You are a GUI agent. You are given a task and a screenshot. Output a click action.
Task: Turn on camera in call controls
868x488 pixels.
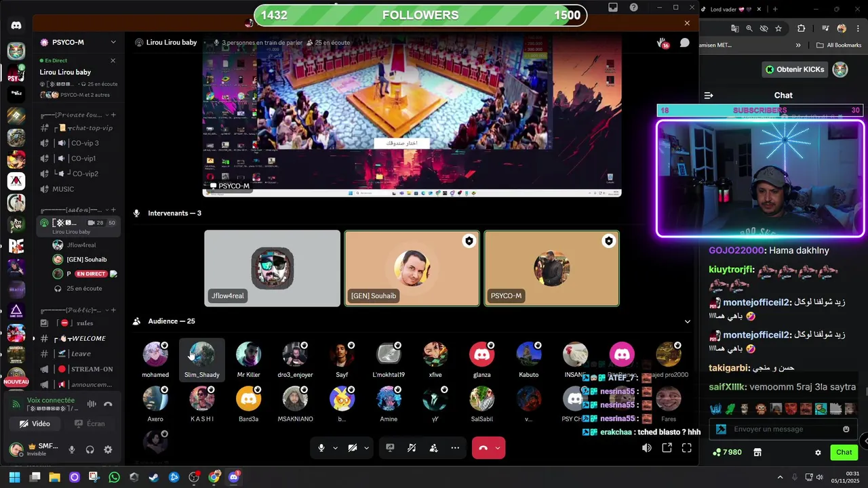(x=353, y=448)
